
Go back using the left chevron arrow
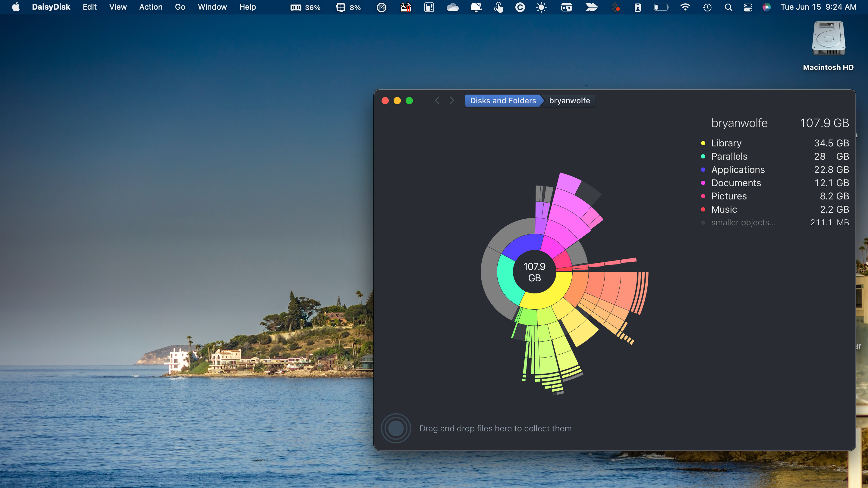pyautogui.click(x=437, y=101)
